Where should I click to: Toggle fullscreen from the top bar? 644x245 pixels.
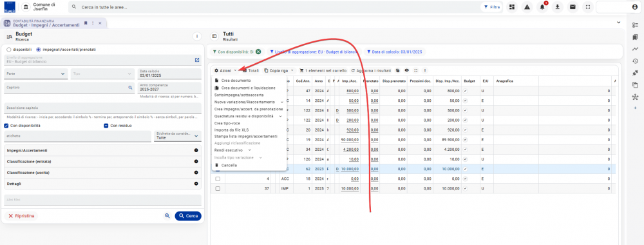tap(587, 7)
